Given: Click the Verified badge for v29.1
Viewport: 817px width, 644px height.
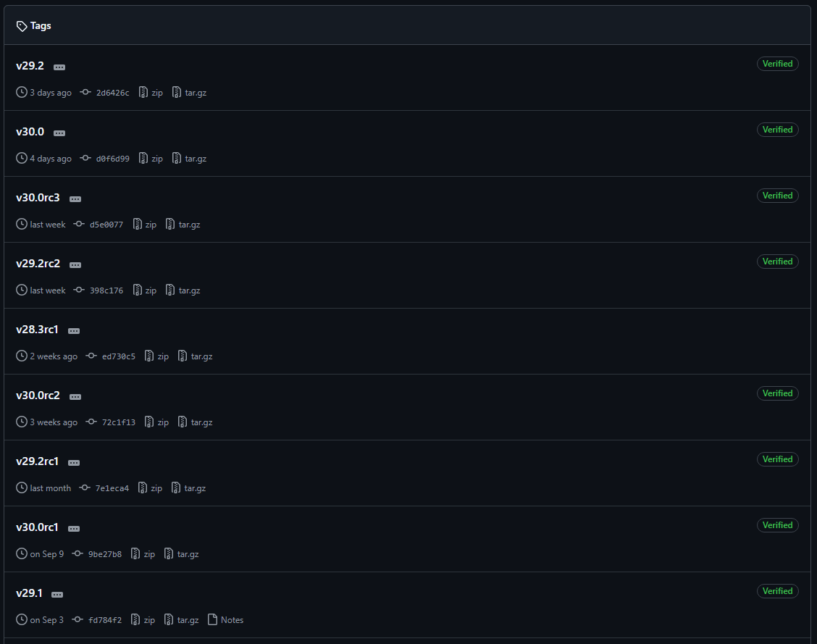Looking at the screenshot, I should click(x=777, y=591).
